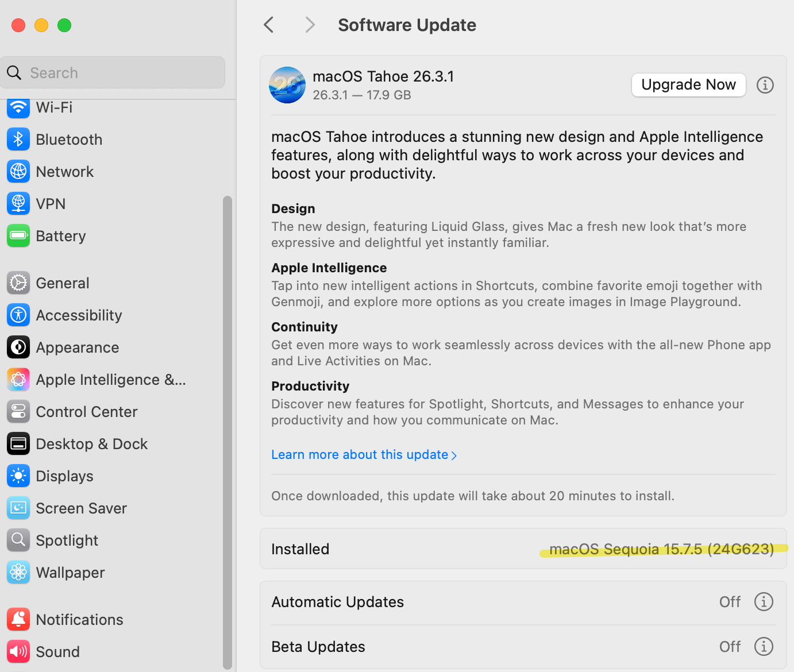
Task: Select the Network globe icon
Action: (x=18, y=172)
